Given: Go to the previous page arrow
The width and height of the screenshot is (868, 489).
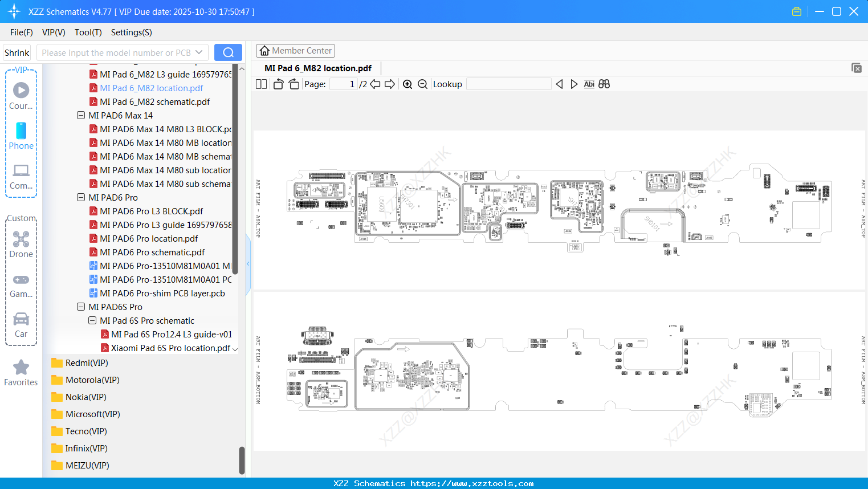Looking at the screenshot, I should pyautogui.click(x=375, y=84).
